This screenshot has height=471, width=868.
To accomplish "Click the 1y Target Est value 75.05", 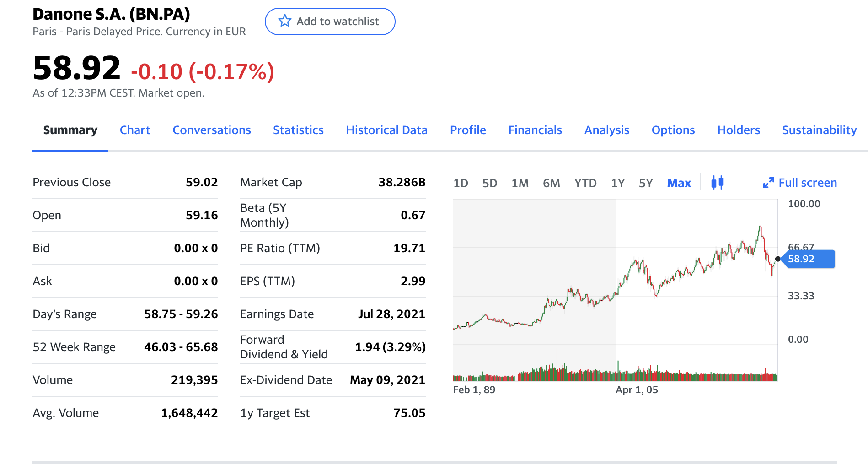I will pos(409,413).
